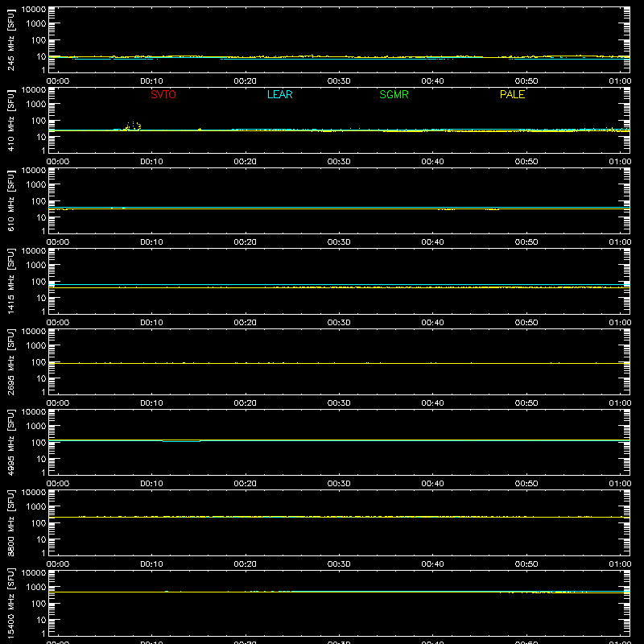This screenshot has width=644, height=644.
Task: Click the red SVTO station legend label
Action: 163,94
